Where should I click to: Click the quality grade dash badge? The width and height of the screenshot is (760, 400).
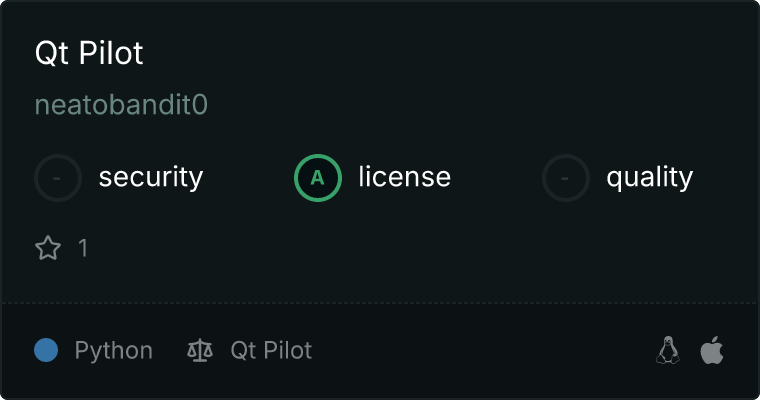(566, 178)
